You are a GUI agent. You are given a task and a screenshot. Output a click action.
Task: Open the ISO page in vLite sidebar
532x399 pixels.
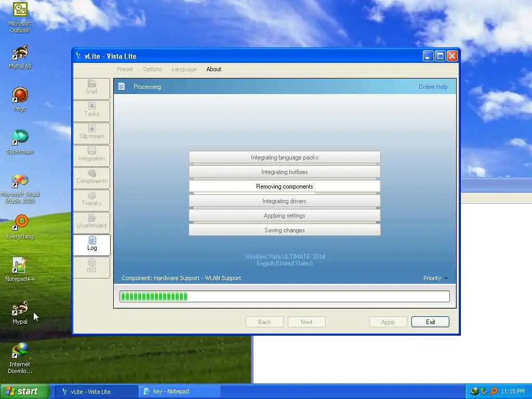tap(91, 267)
